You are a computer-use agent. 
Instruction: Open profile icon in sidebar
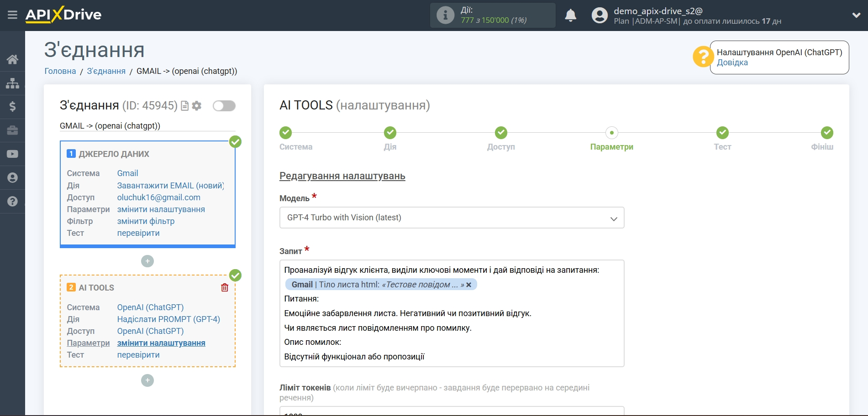12,178
